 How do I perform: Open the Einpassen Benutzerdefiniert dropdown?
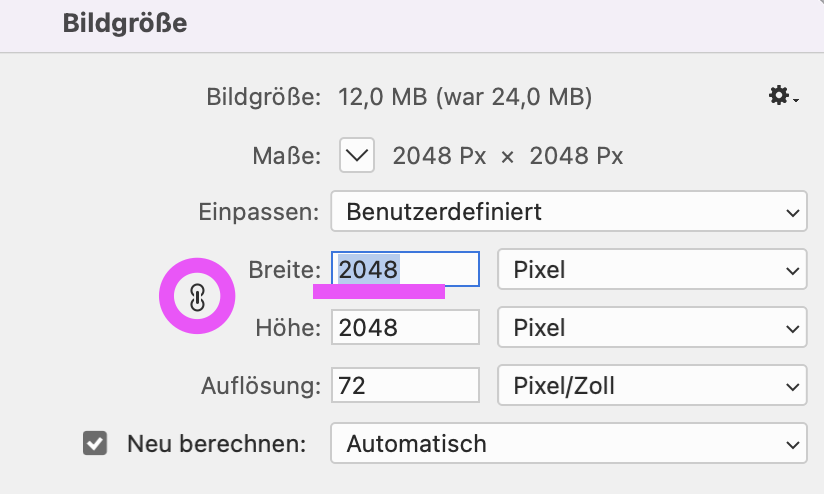(569, 211)
